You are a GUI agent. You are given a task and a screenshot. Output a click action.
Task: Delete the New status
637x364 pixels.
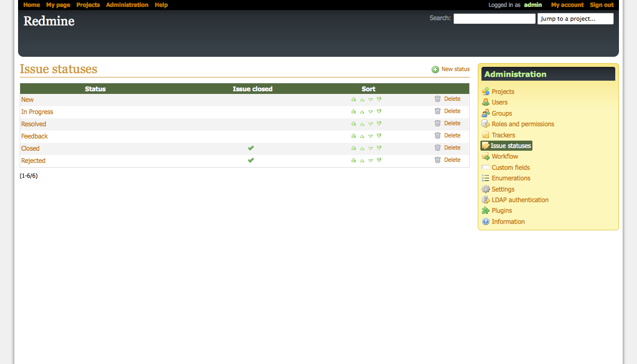pyautogui.click(x=447, y=99)
